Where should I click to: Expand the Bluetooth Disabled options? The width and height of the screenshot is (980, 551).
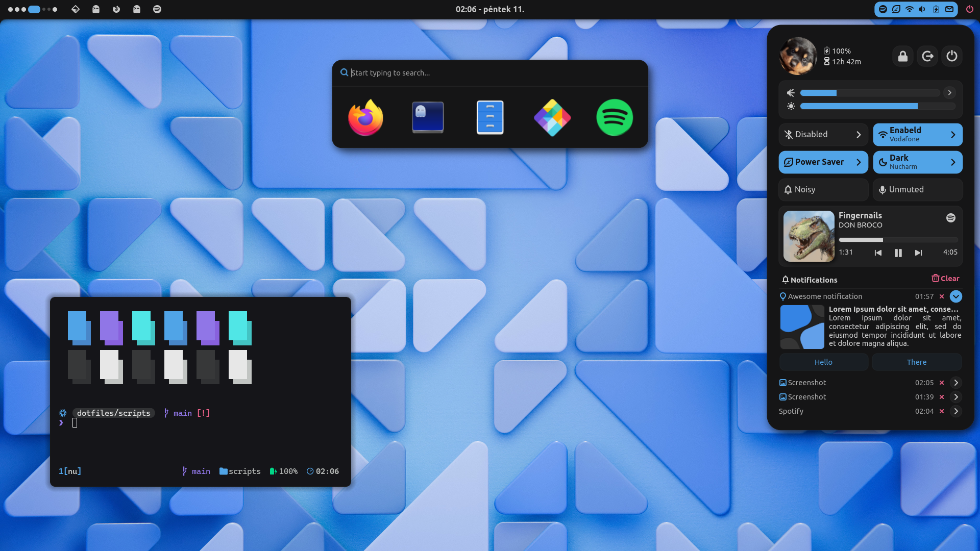[859, 135]
